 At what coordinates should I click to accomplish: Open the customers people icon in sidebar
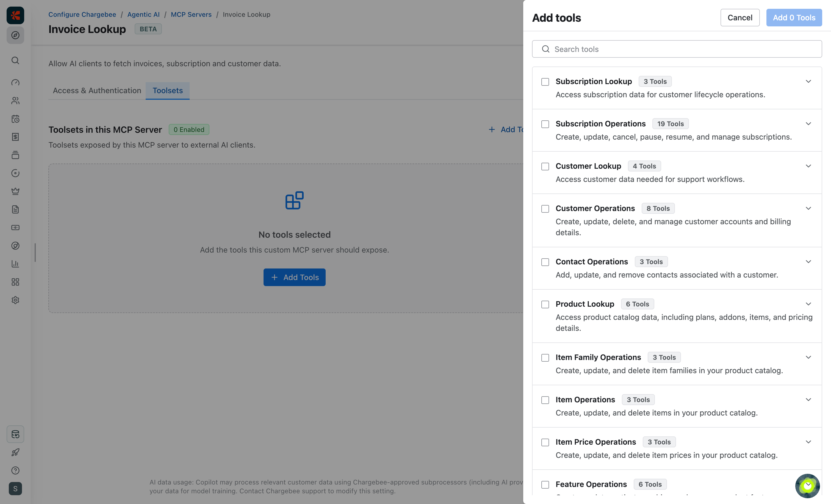15,101
